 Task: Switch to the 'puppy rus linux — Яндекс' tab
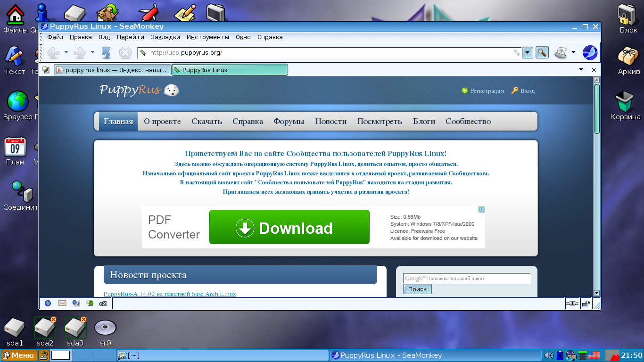click(x=112, y=70)
